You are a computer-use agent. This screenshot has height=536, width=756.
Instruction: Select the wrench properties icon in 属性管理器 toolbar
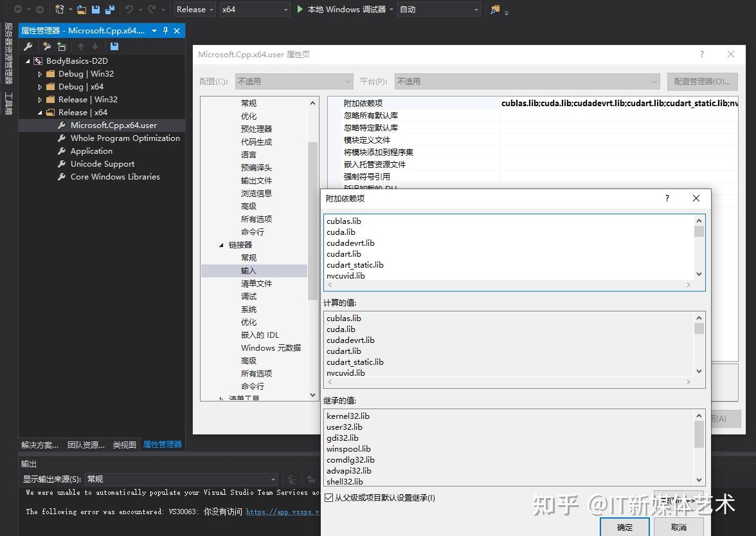(28, 46)
